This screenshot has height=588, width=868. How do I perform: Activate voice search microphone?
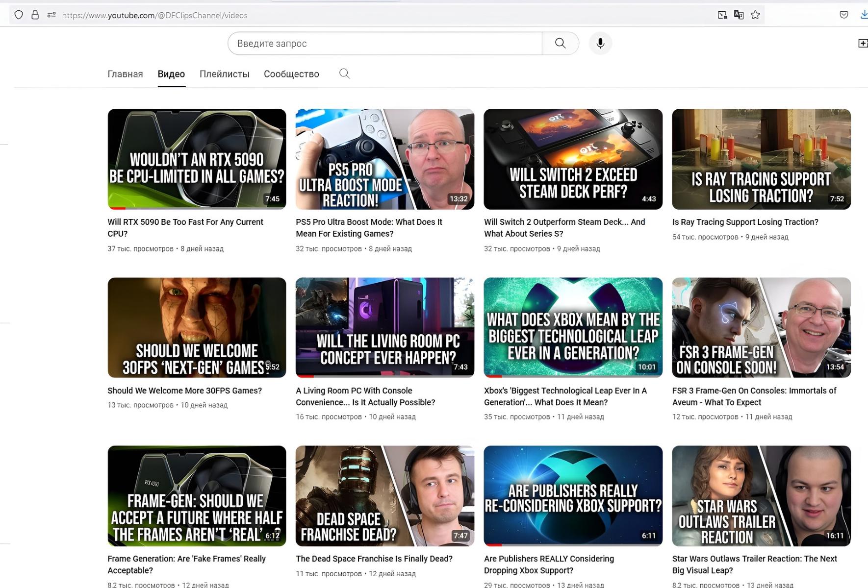pyautogui.click(x=600, y=43)
